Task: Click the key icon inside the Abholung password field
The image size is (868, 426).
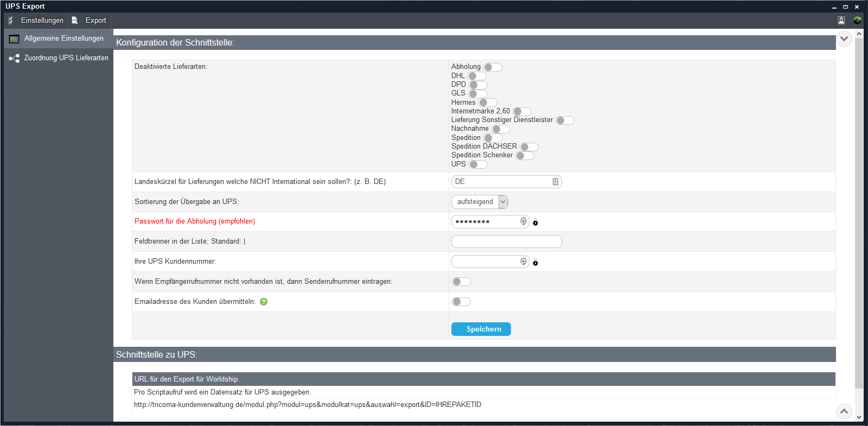Action: point(524,221)
